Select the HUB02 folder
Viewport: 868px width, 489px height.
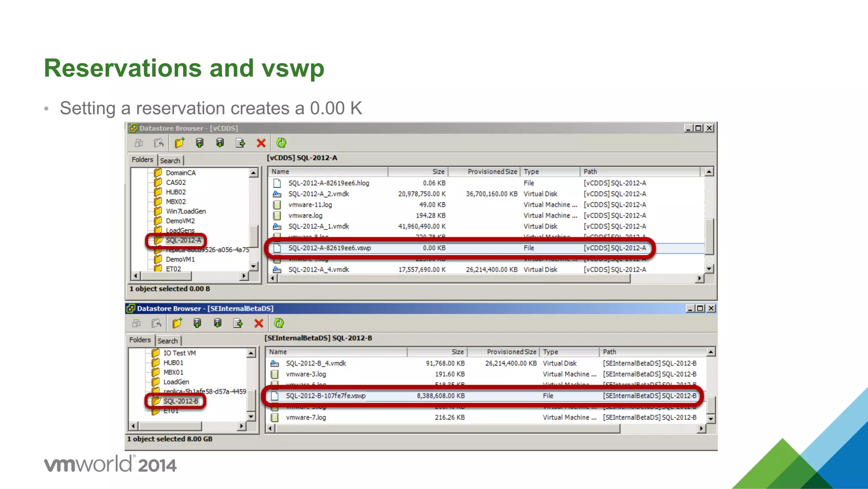tap(176, 192)
